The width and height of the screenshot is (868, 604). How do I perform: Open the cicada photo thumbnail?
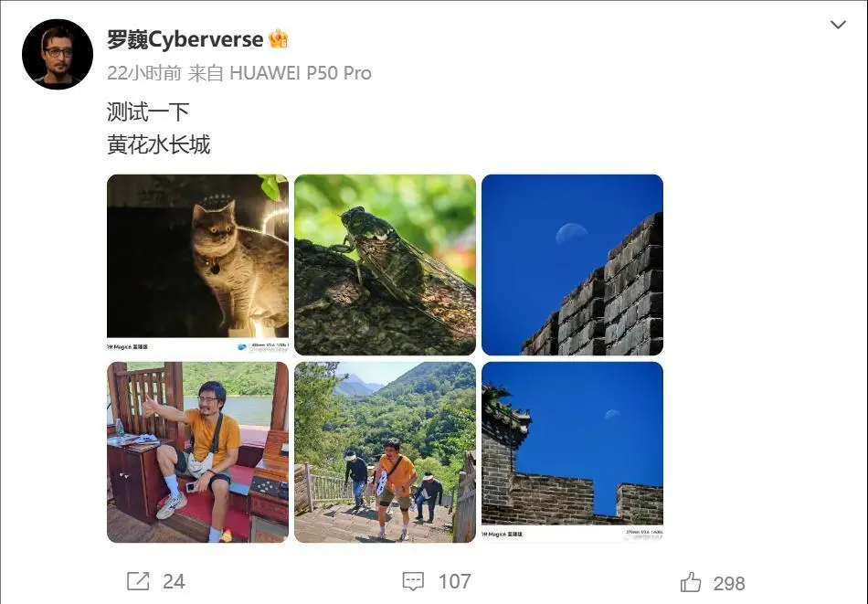[x=385, y=265]
